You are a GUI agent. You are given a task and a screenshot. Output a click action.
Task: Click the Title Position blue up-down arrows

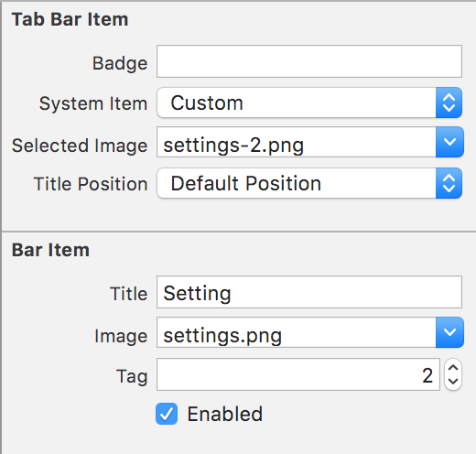(449, 183)
